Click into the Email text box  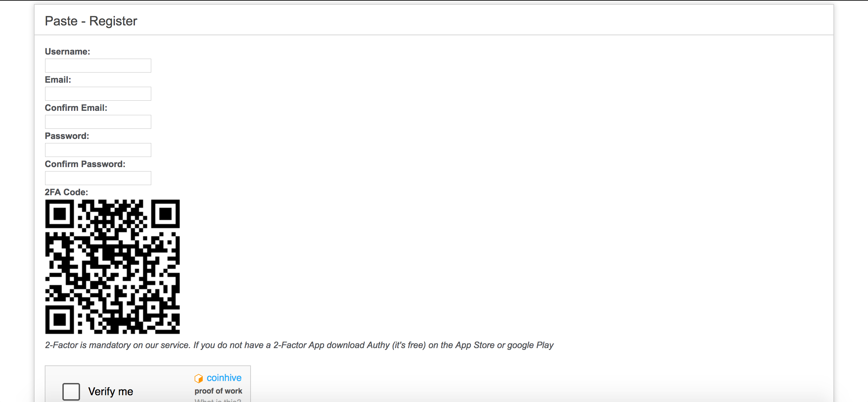pos(98,94)
